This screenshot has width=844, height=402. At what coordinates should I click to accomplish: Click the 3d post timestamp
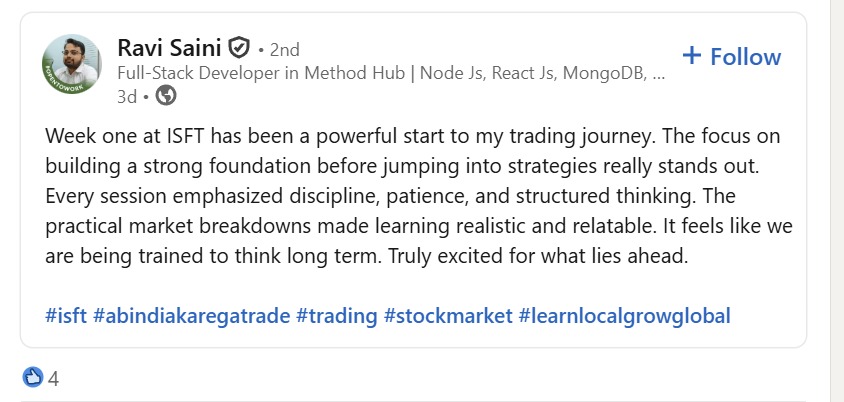[x=127, y=96]
